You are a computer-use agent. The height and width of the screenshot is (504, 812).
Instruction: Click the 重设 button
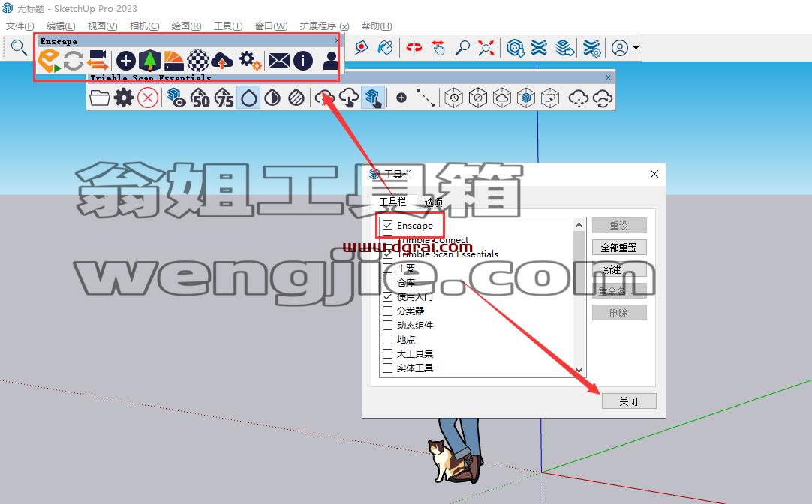(x=619, y=226)
